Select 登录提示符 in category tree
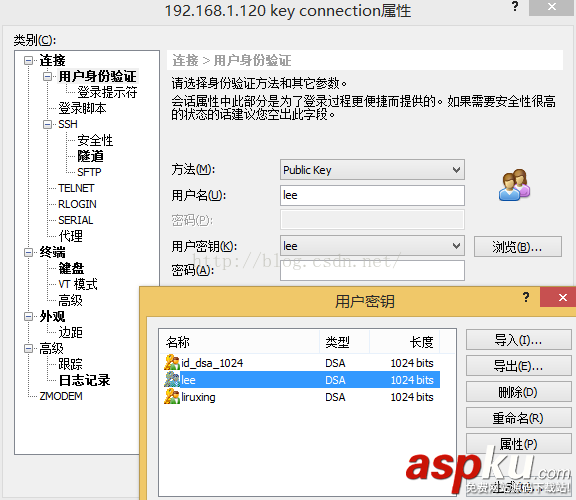 click(107, 92)
